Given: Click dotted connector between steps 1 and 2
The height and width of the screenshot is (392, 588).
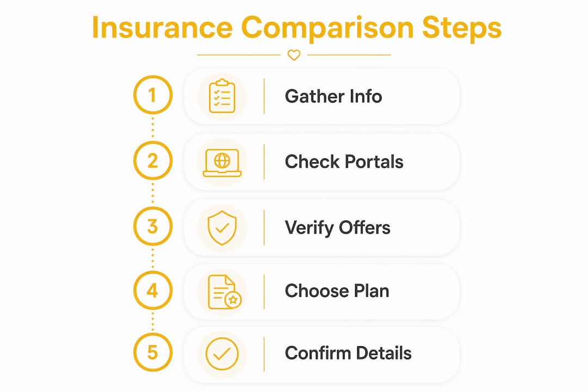Looking at the screenshot, I should pyautogui.click(x=152, y=127).
